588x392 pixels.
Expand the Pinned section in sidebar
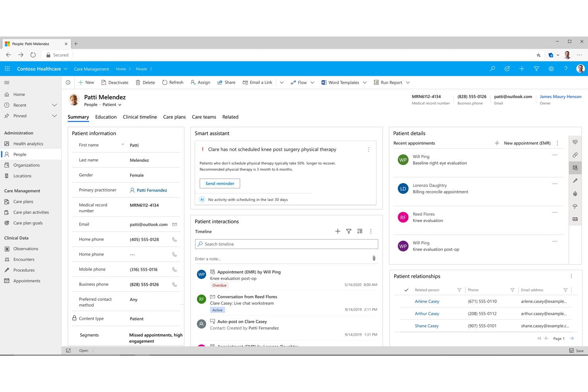[x=54, y=116]
